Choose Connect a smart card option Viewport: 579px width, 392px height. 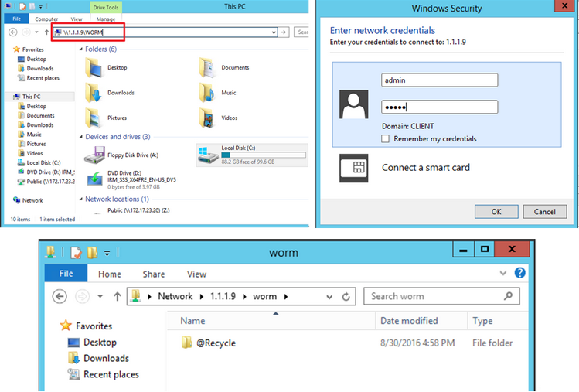pos(426,167)
